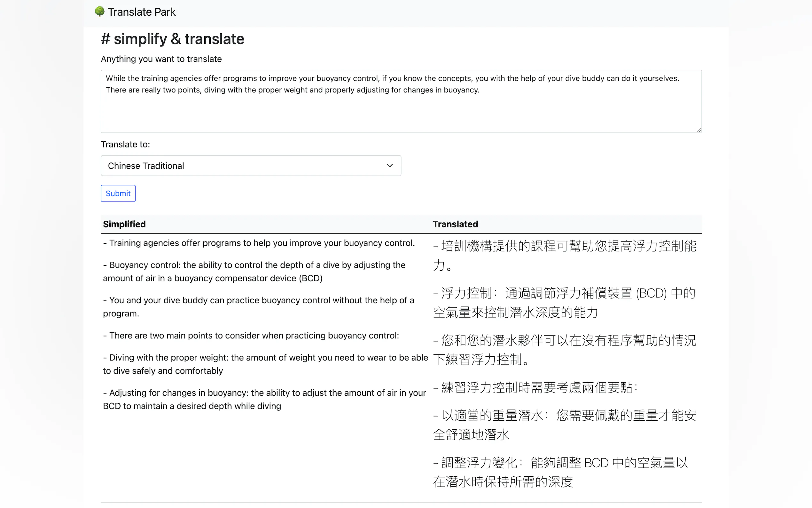Click the "Anything you want to translate" label

[x=161, y=59]
